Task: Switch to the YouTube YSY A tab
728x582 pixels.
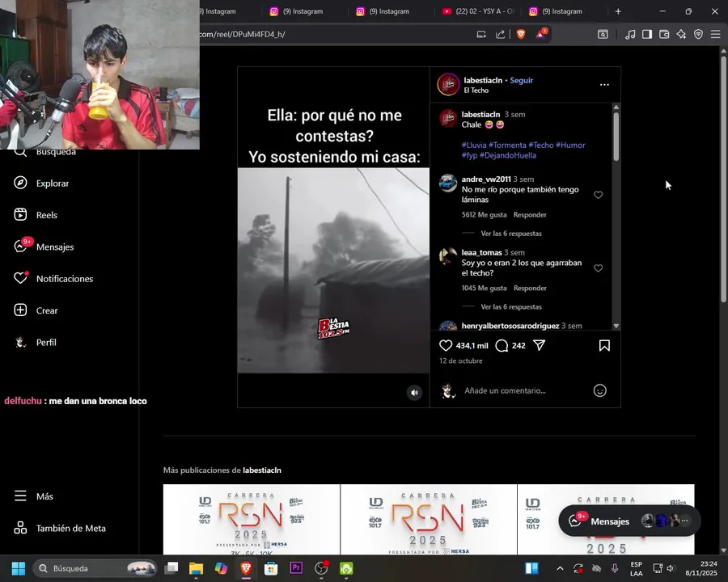Action: click(x=478, y=11)
